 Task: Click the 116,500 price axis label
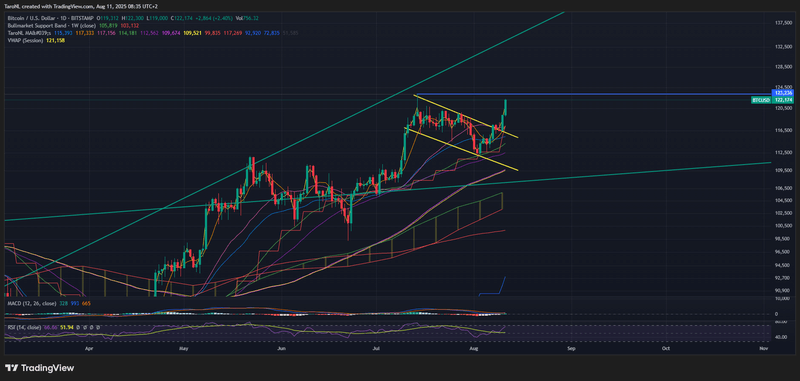pos(783,131)
